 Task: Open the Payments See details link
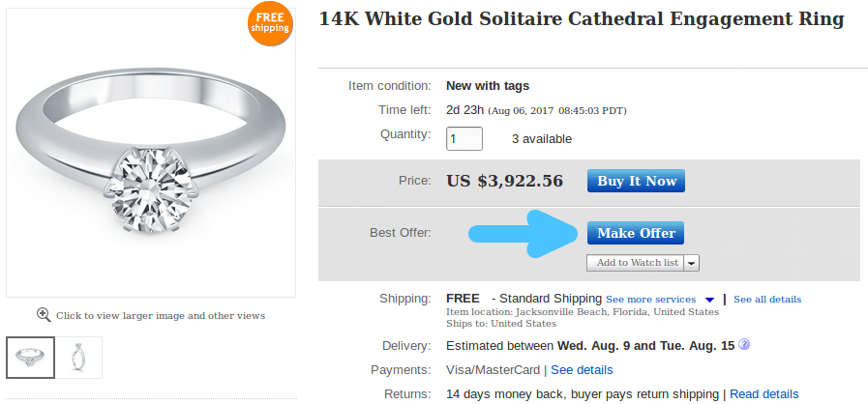click(582, 370)
